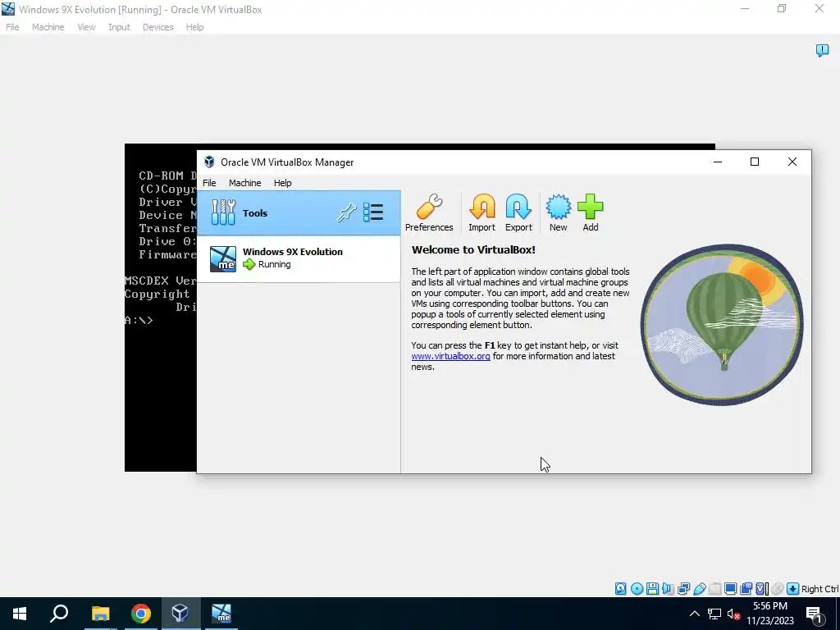Open File Explorer from taskbar

[x=100, y=614]
